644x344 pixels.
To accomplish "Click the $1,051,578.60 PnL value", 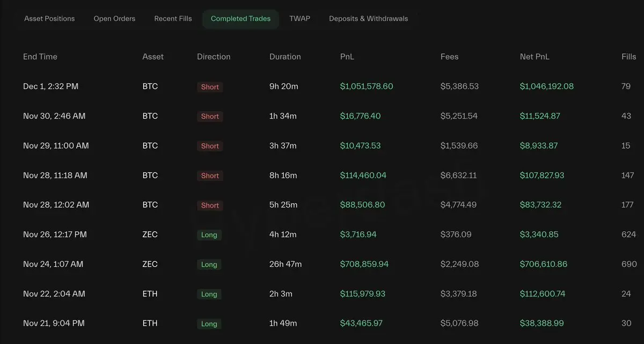I will coord(367,86).
